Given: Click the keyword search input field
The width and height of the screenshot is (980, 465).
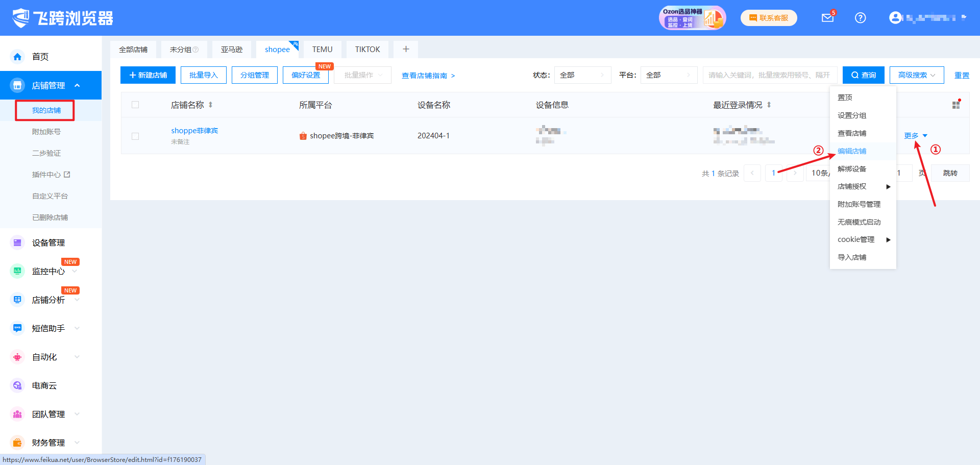Looking at the screenshot, I should [769, 75].
